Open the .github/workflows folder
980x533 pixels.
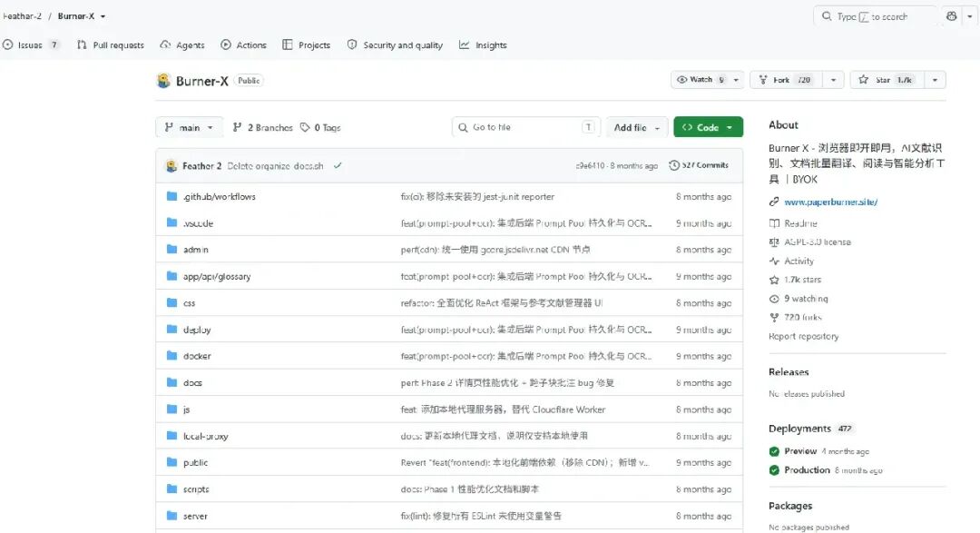coord(220,196)
